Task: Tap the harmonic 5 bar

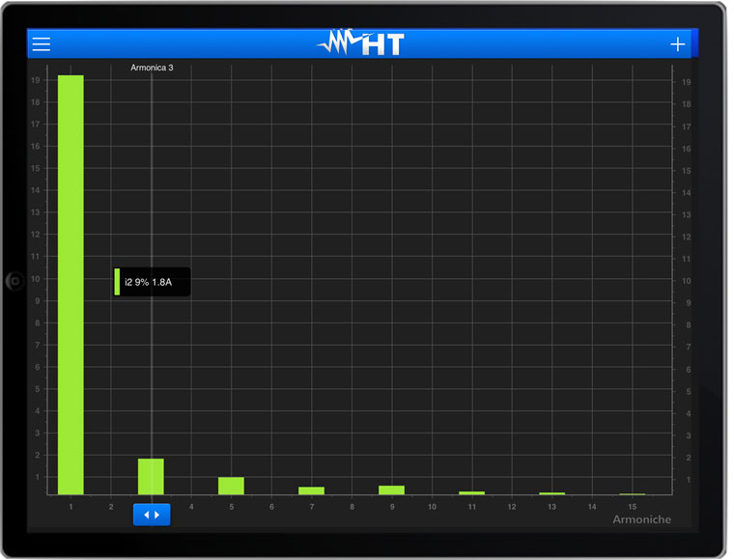Action: click(x=231, y=486)
